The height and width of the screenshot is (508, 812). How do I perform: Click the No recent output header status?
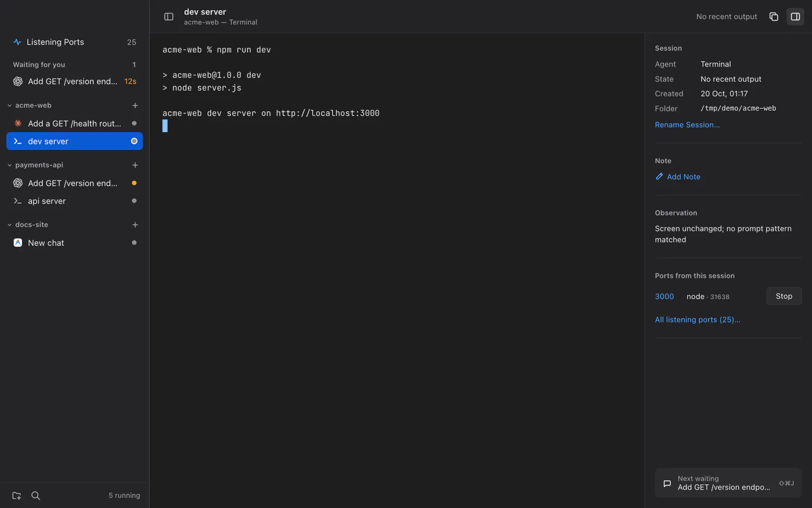pyautogui.click(x=726, y=17)
